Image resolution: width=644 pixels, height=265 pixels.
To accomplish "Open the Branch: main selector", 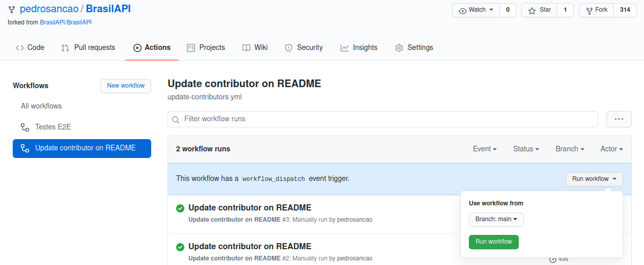I will (496, 220).
